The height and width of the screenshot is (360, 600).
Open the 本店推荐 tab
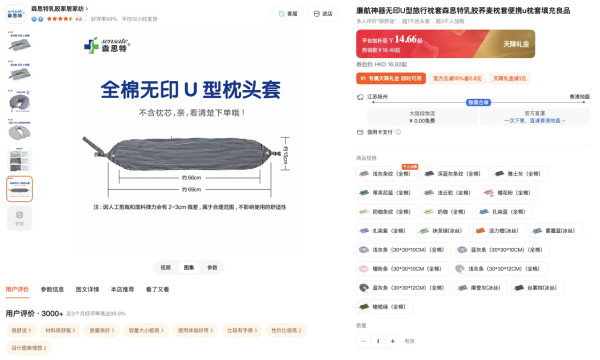122,290
